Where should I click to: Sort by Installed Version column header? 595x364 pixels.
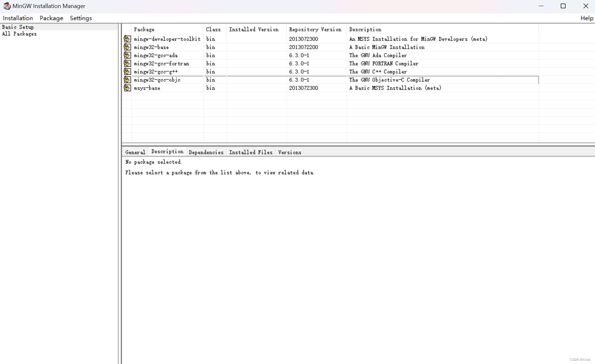tap(257, 29)
